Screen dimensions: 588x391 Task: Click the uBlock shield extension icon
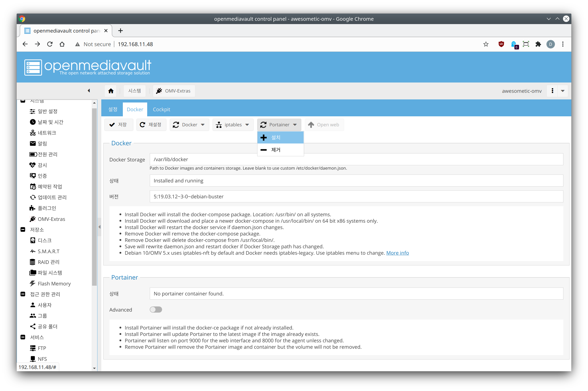coord(501,44)
